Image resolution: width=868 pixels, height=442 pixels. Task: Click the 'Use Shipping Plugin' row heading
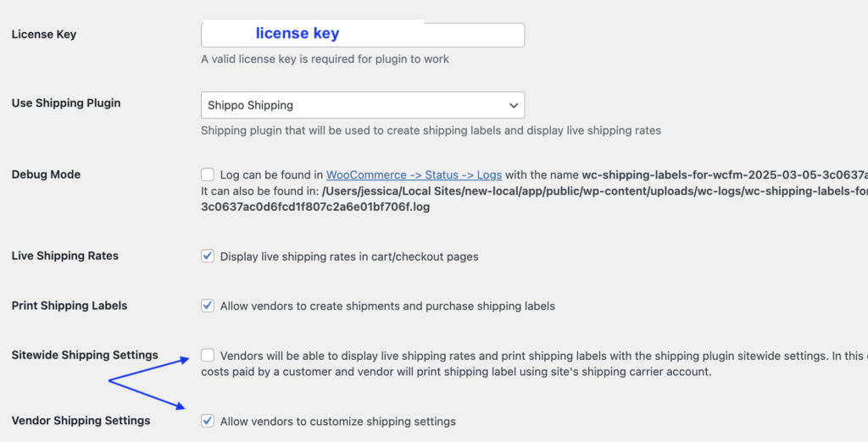[66, 103]
